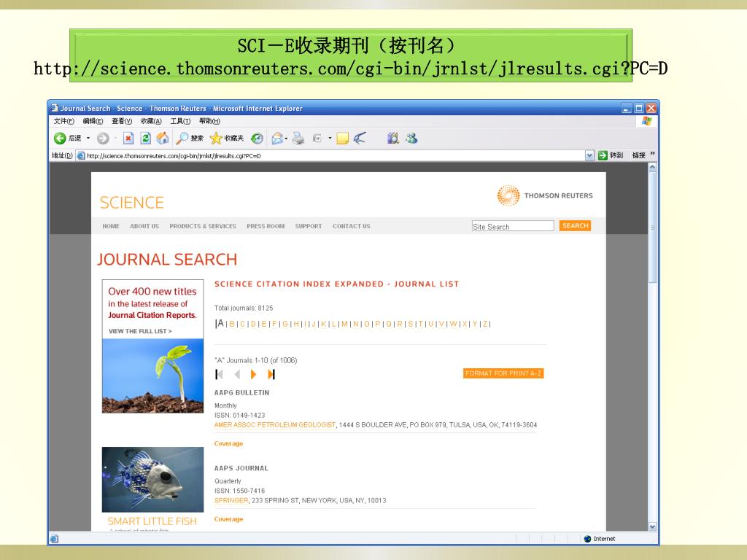This screenshot has height=560, width=747.
Task: Open the 编辑(E) menu
Action: click(93, 121)
